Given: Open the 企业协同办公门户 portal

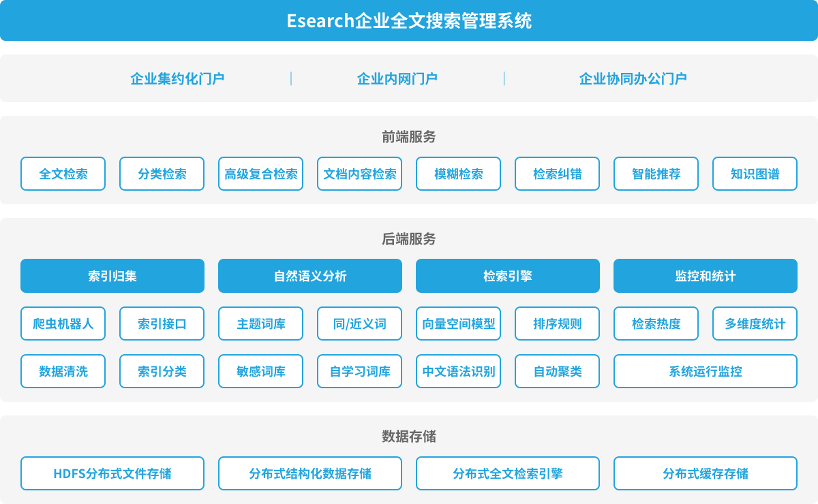Looking at the screenshot, I should click(633, 78).
